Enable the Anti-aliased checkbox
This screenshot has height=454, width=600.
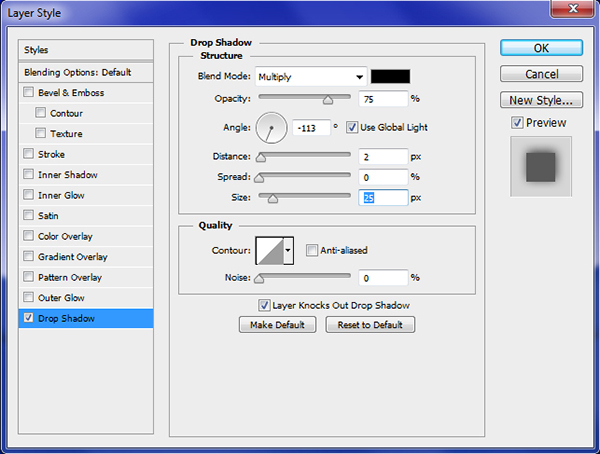[x=312, y=250]
